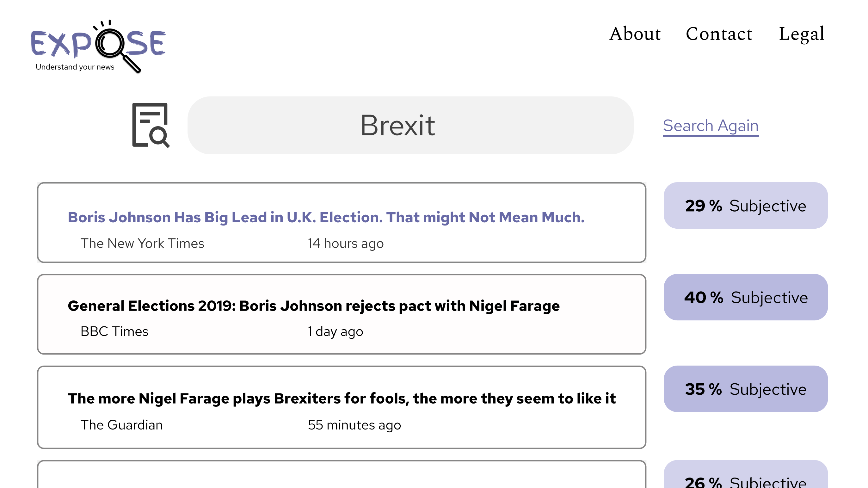Click the Search Again link
The width and height of the screenshot is (868, 488).
click(x=711, y=126)
